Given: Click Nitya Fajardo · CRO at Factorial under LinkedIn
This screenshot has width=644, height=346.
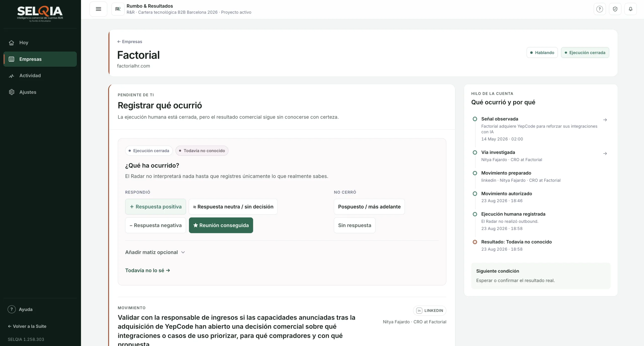Looking at the screenshot, I should click(x=415, y=322).
